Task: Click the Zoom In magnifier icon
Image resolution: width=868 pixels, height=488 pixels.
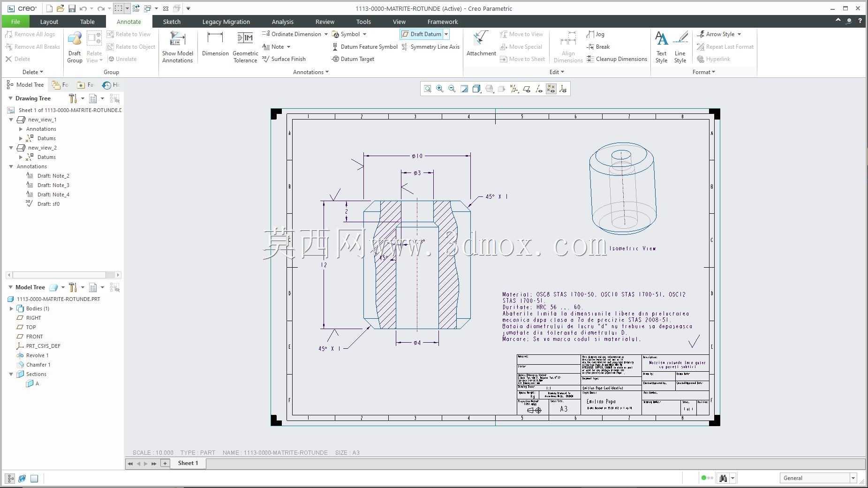Action: click(x=440, y=89)
